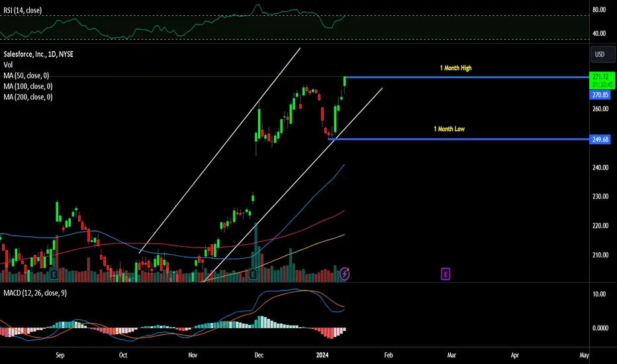Select the Salesforce, Inc., 1D, NYSE title

tap(38, 54)
